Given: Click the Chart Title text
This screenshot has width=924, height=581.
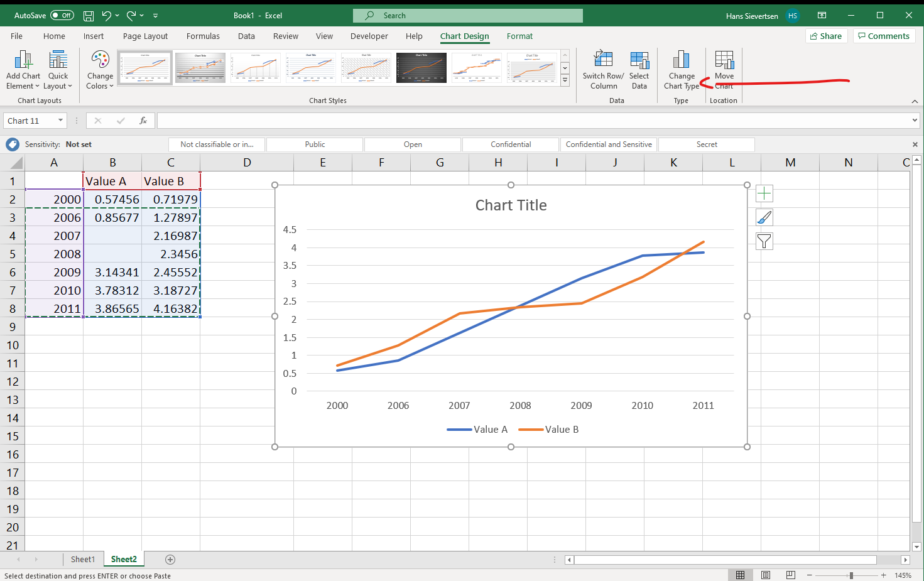Looking at the screenshot, I should [x=511, y=205].
